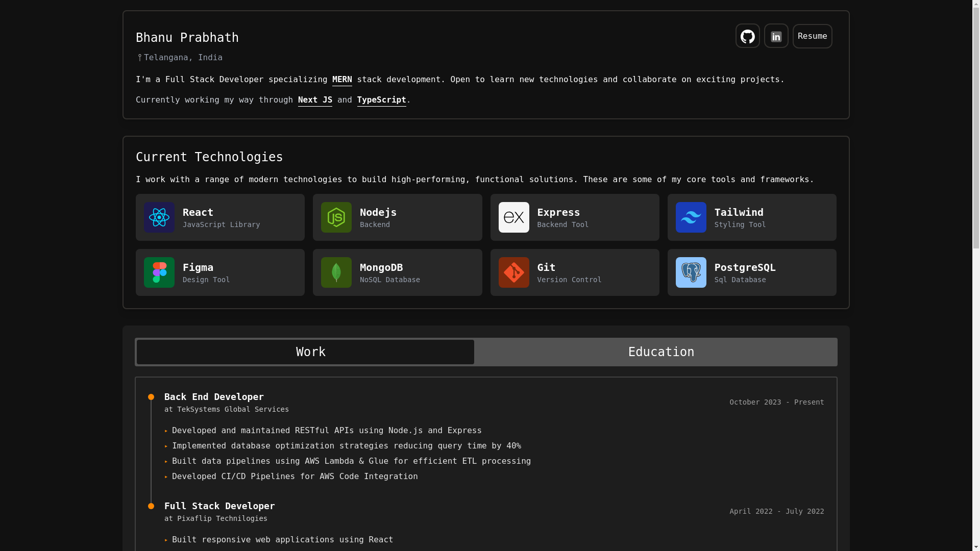Click the 'Current Technologies' heading
The height and width of the screenshot is (551, 980).
click(209, 157)
